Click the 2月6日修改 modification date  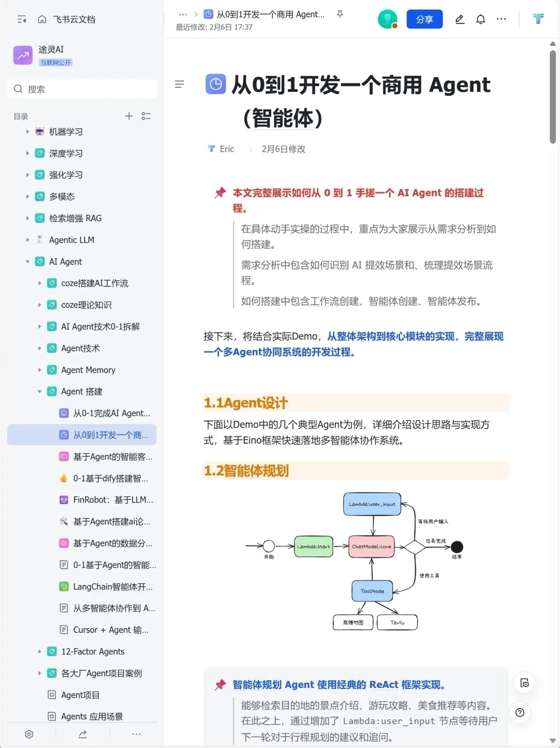pyautogui.click(x=283, y=149)
